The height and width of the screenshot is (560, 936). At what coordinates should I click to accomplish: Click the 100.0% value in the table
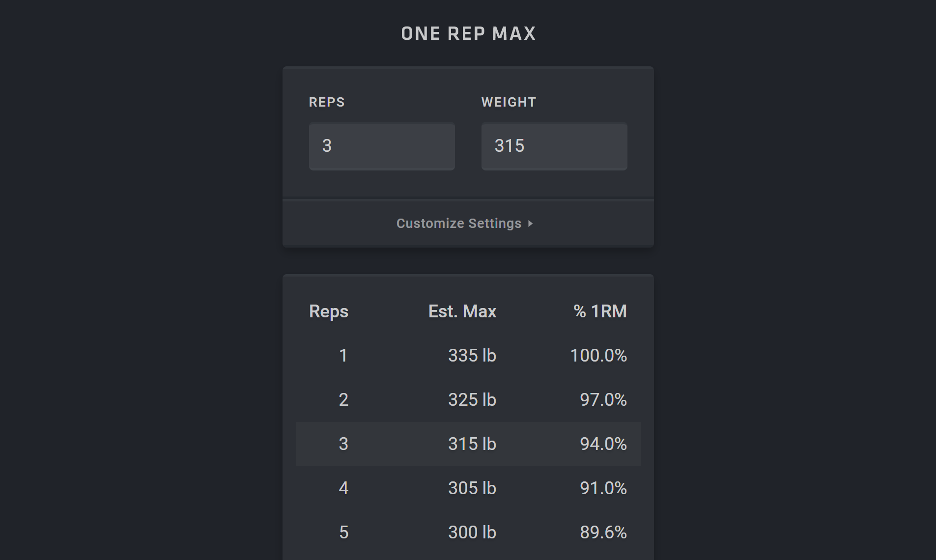point(599,355)
